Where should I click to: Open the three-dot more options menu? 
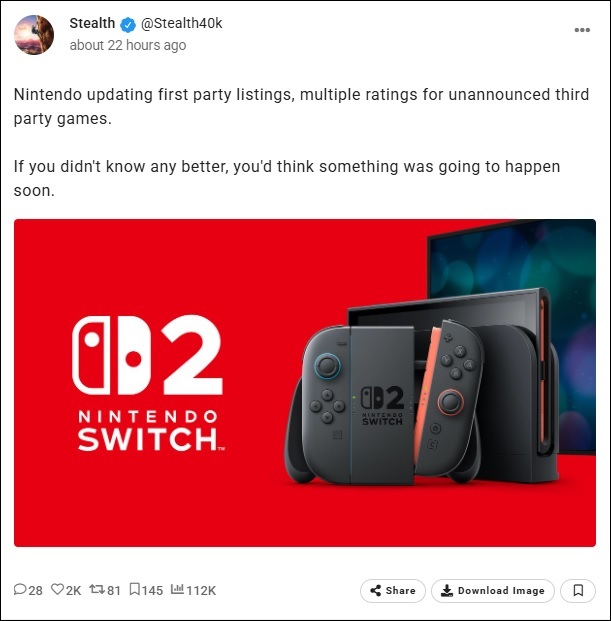[x=582, y=30]
